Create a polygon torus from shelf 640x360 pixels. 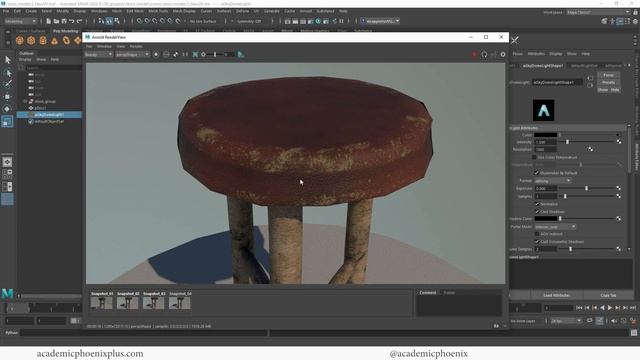pos(66,40)
